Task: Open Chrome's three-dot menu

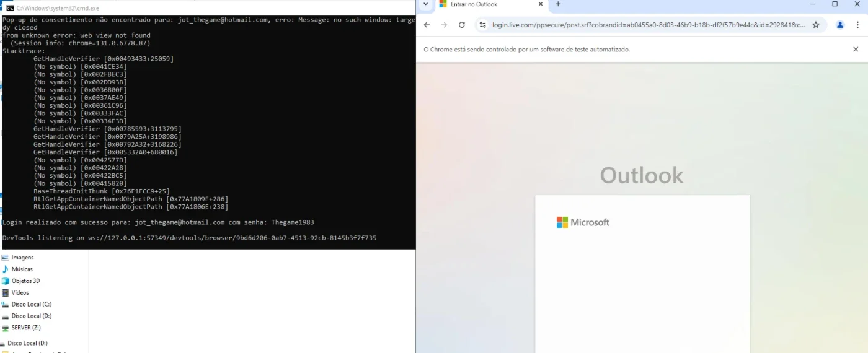Action: [x=858, y=25]
